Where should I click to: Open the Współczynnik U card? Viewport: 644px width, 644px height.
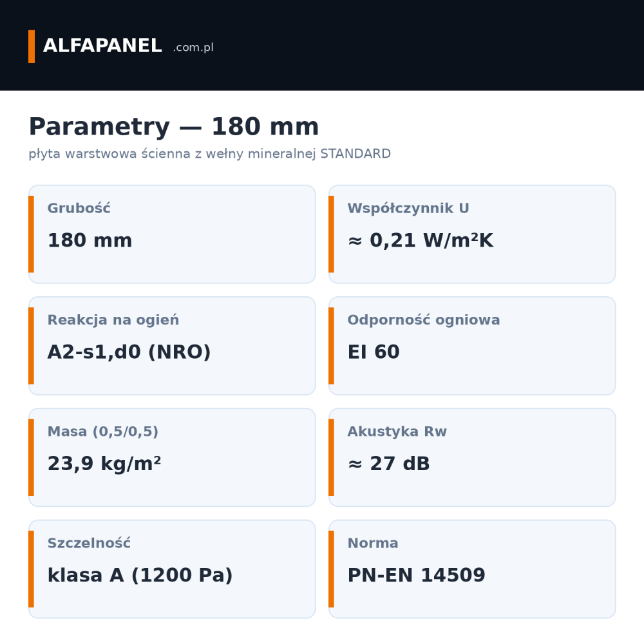click(472, 234)
